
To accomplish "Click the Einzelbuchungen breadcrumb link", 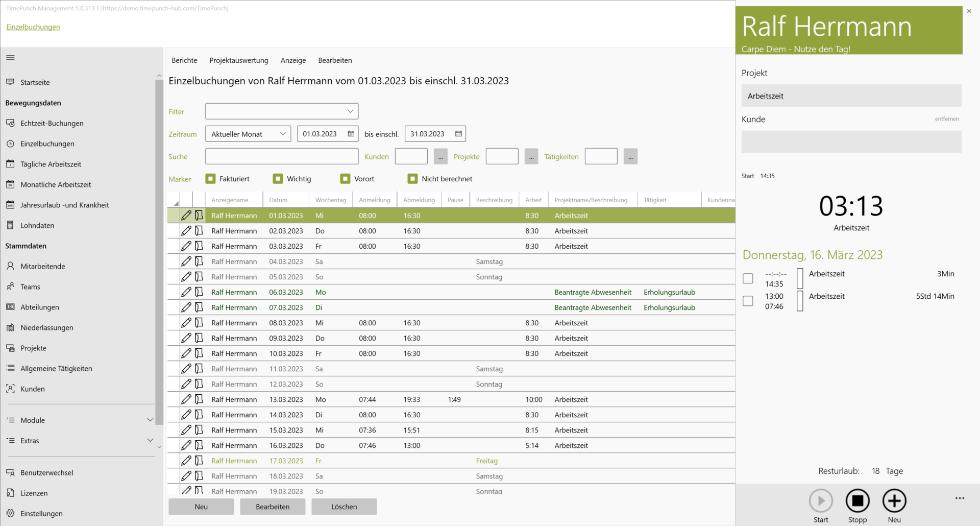I will click(x=33, y=27).
